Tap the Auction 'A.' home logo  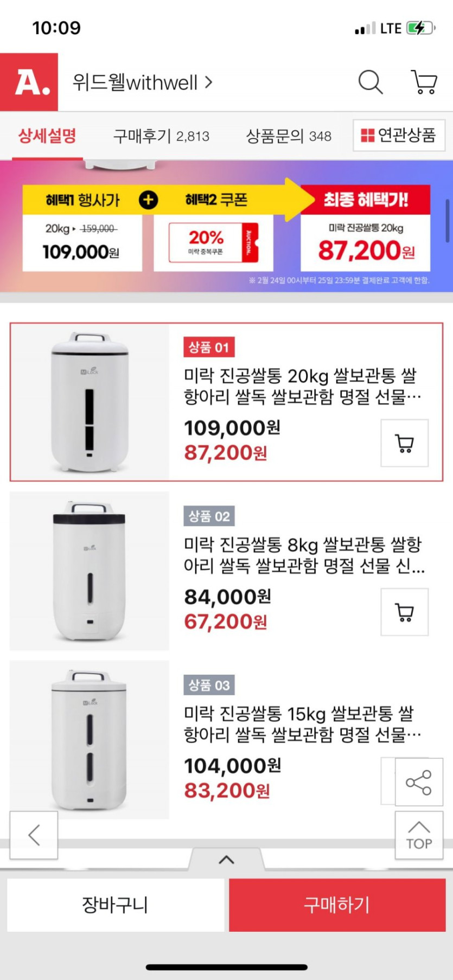point(29,82)
